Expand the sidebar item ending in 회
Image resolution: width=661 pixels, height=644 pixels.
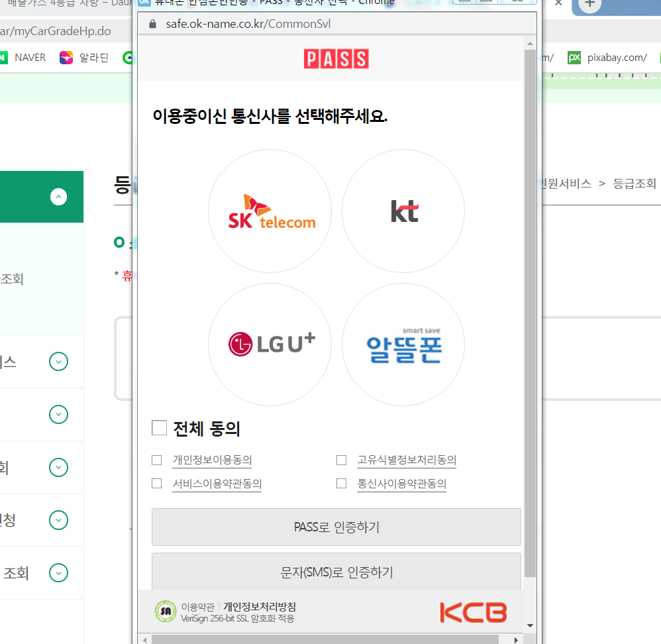58,467
